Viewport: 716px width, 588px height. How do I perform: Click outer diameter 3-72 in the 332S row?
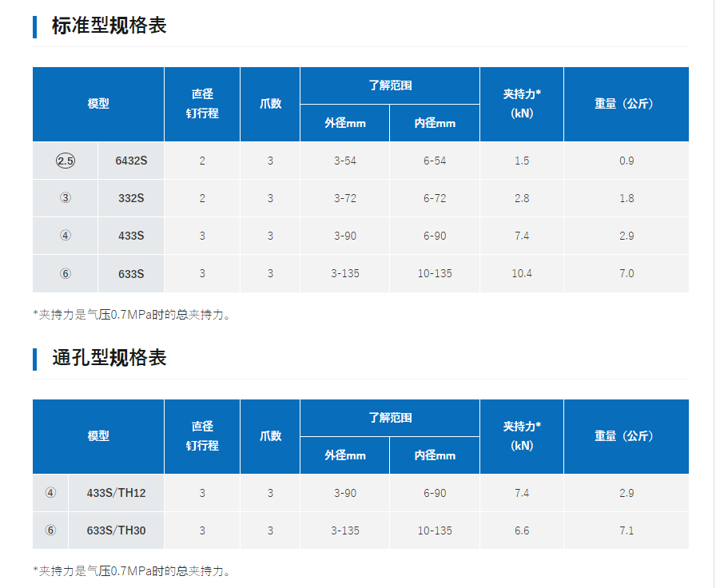[344, 198]
